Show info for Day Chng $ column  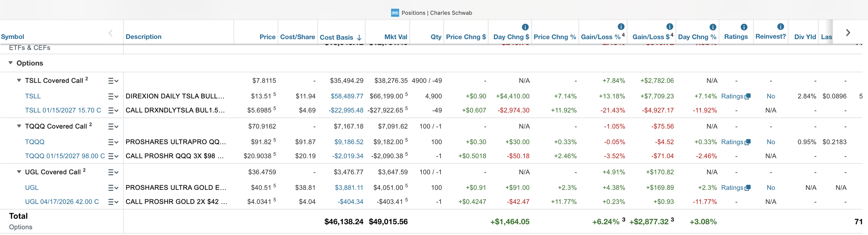[x=525, y=27]
